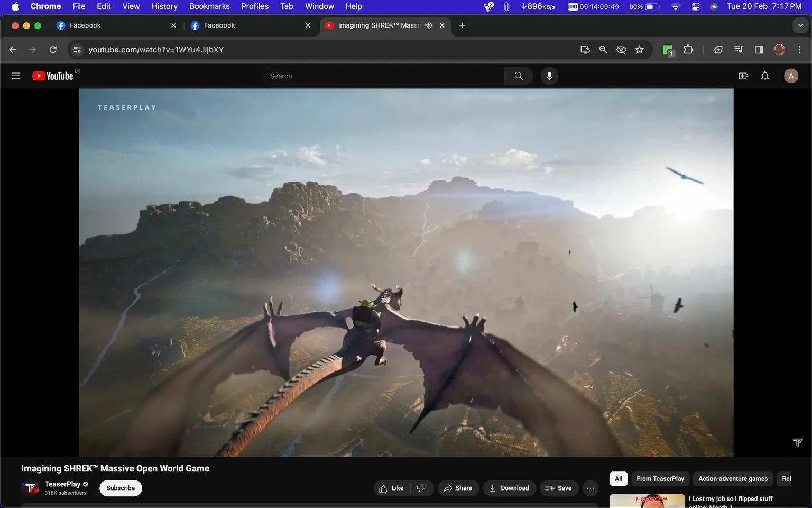Viewport: 812px width, 508px height.
Task: Start voice search with microphone icon
Action: coord(549,76)
